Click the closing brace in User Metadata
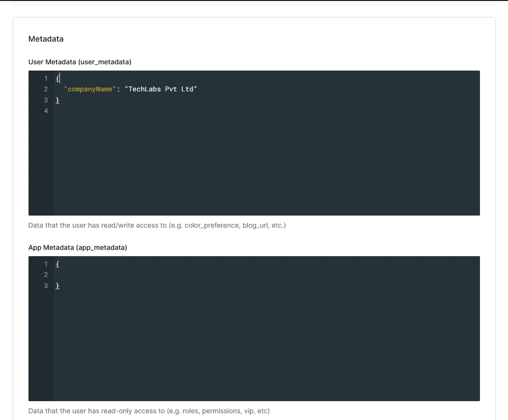 click(x=57, y=100)
